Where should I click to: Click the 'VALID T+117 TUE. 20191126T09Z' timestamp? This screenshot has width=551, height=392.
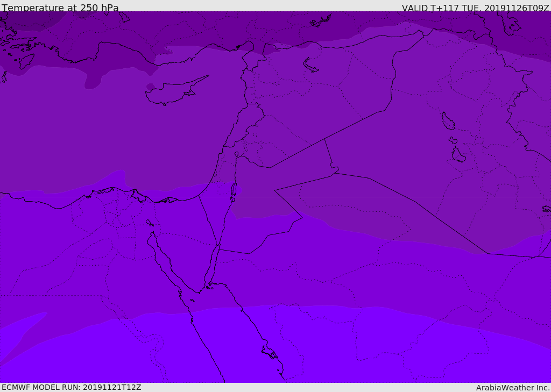tap(476, 8)
